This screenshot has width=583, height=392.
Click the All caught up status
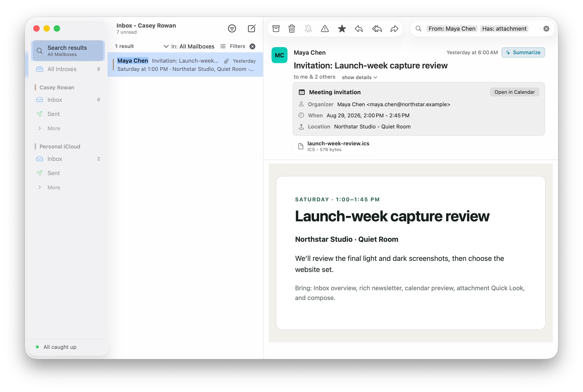[x=60, y=347]
